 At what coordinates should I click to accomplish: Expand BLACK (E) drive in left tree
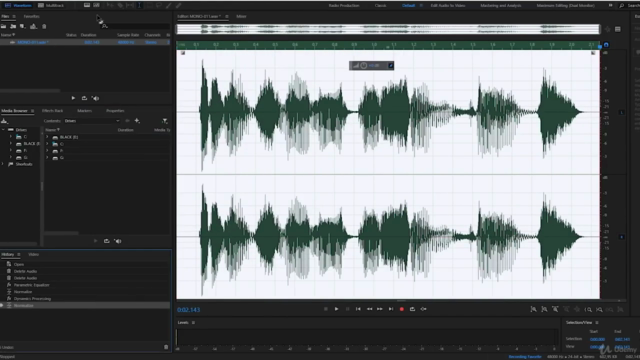point(11,144)
